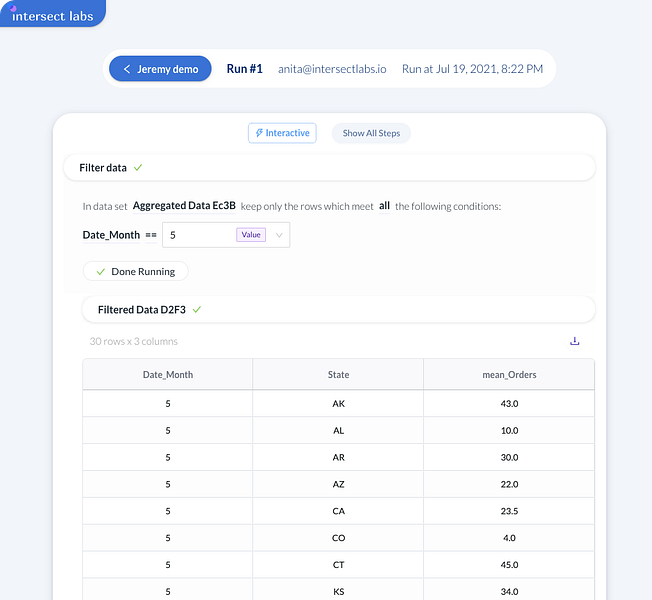The width and height of the screenshot is (652, 600).
Task: Click the green checkmark beside Filter data
Action: [138, 167]
